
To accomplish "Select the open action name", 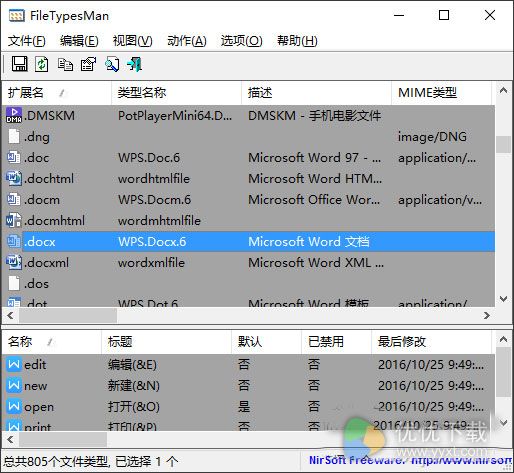I will pos(39,407).
